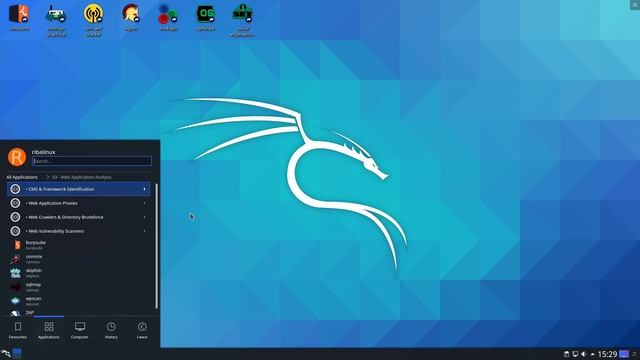Open the Web Vulnerability Scanners submenu

coord(78,231)
